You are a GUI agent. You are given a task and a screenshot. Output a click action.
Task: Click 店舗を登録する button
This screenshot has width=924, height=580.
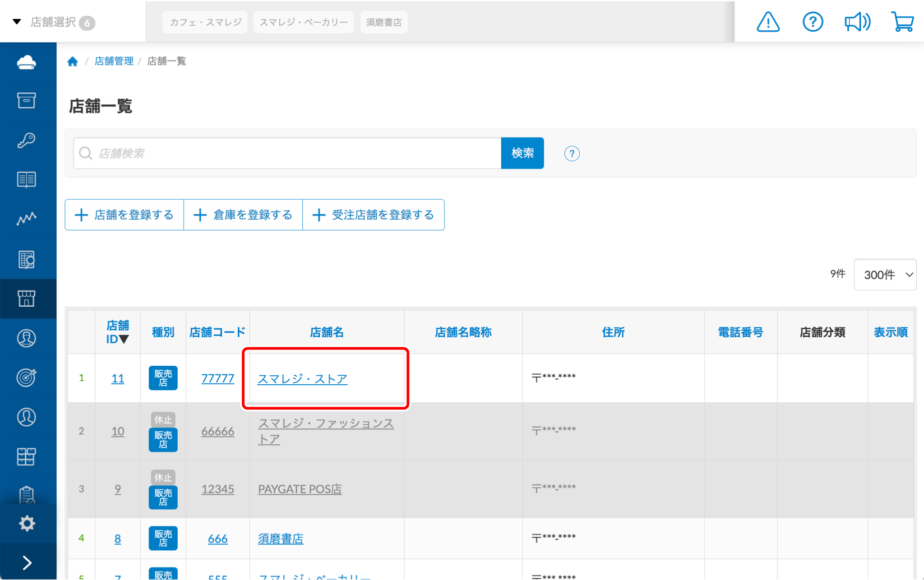pyautogui.click(x=125, y=215)
